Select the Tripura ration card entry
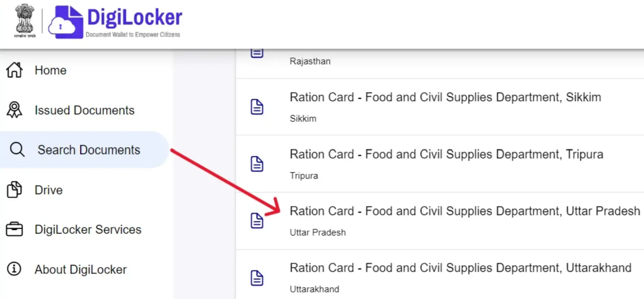The image size is (644, 299). 446,154
